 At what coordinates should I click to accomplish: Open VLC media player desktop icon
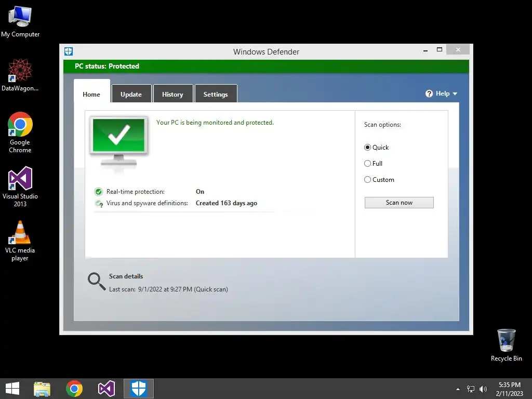click(20, 241)
